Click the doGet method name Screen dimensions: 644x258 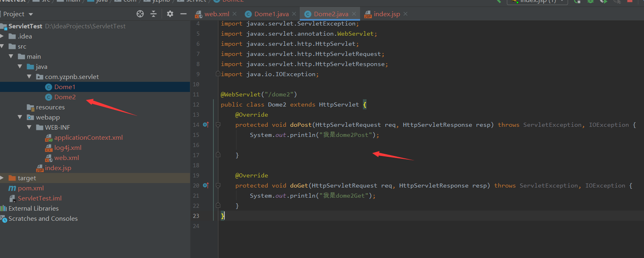tap(299, 186)
